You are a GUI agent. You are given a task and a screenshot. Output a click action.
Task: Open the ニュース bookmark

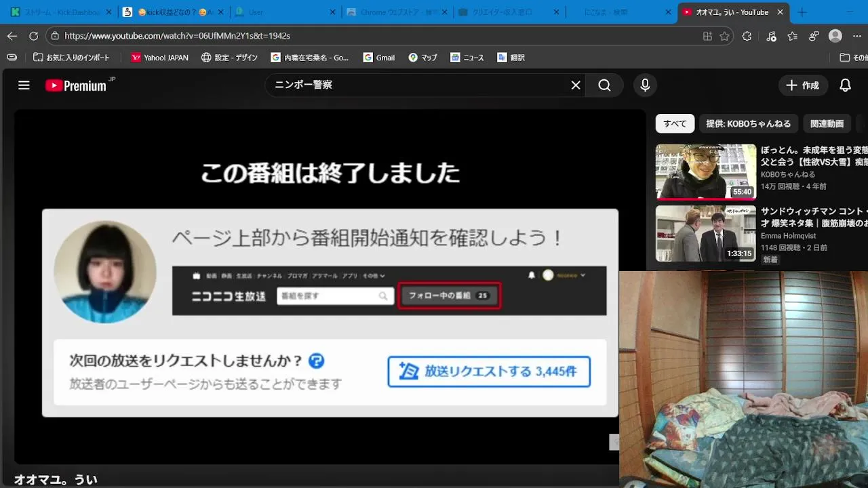coord(467,58)
